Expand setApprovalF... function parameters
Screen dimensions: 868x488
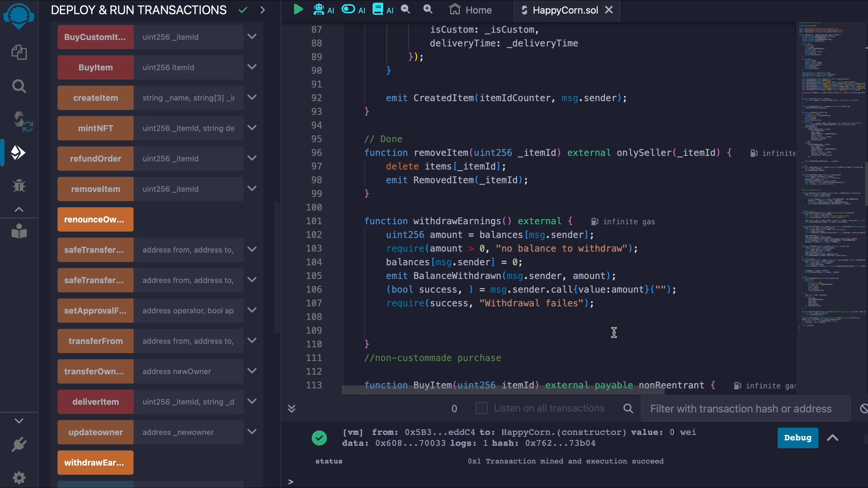(252, 310)
